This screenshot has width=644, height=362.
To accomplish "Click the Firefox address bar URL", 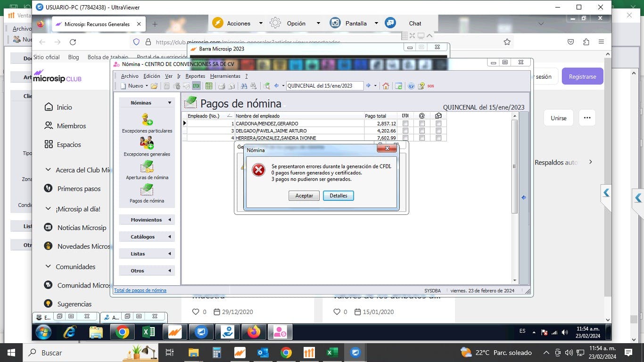I will (x=248, y=42).
